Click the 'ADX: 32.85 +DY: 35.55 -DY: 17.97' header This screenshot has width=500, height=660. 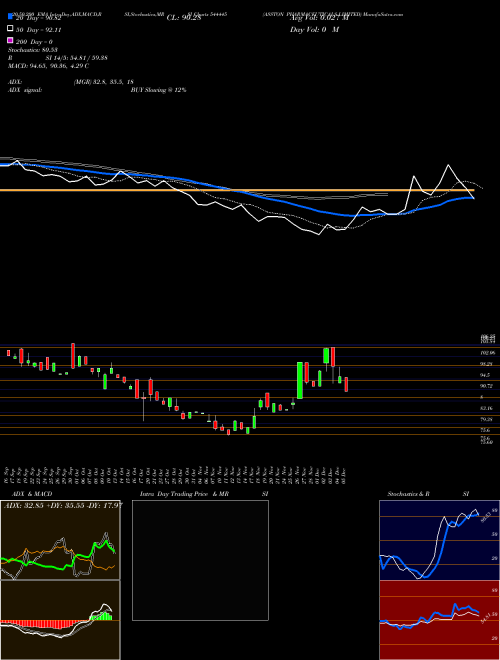point(63,505)
